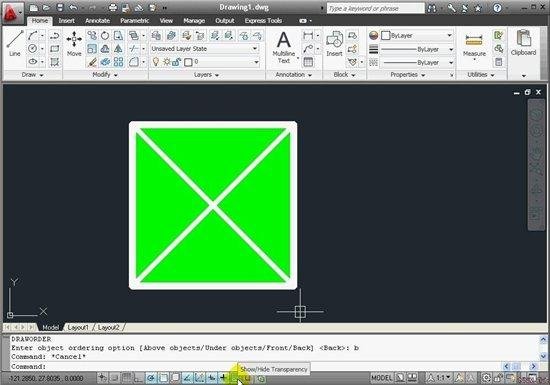Open the Manage ribbon tab
This screenshot has width=550, height=385.
tap(194, 21)
